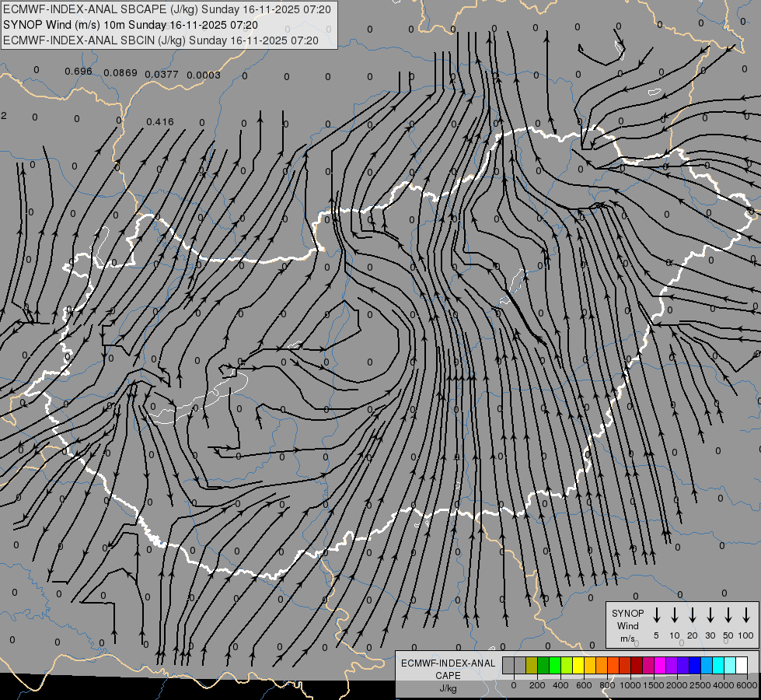Select the pure blue CAPE swatch
Viewport: 761px width, 700px height.
[x=694, y=665]
